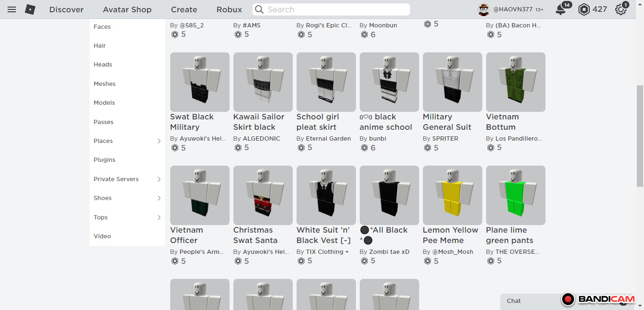Screen dimensions: 644x310
Task: Select the Lemon Yellow Pee Meme thumbnail
Action: (x=452, y=195)
